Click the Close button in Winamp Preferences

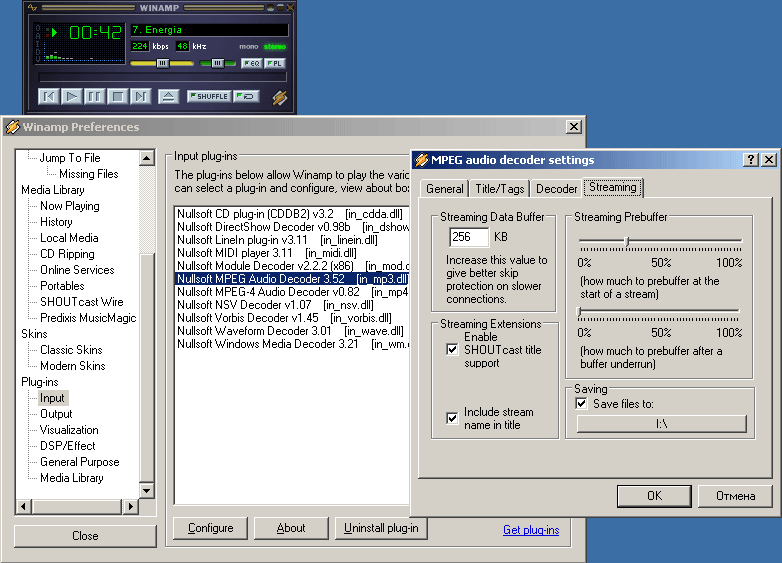[85, 536]
